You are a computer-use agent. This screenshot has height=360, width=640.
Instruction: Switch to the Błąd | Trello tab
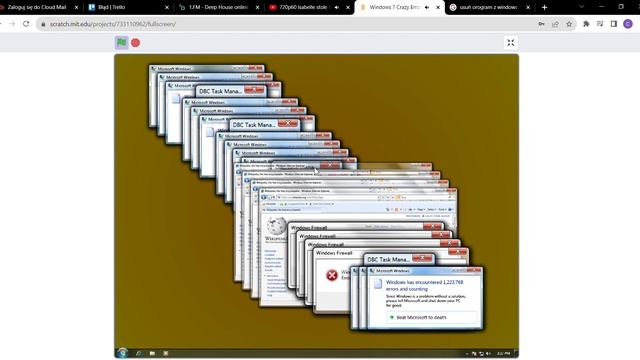[x=128, y=7]
